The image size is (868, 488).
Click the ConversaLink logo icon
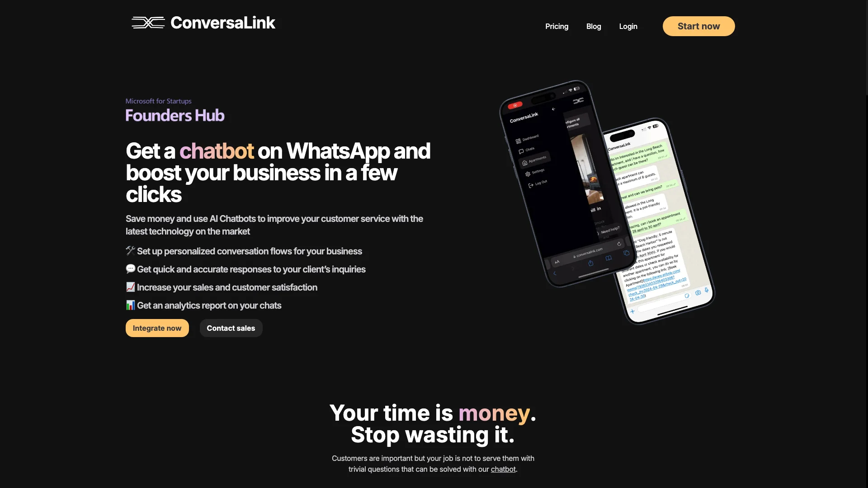click(x=148, y=22)
